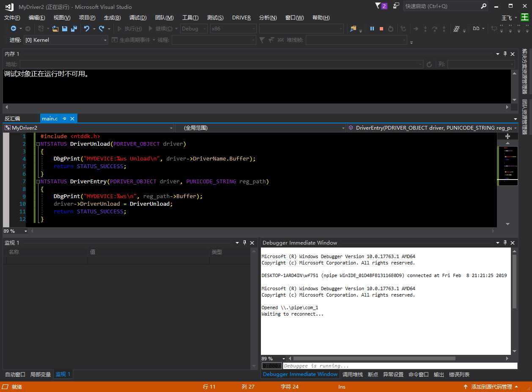Switch to the 输出 tab
Image resolution: width=532 pixels, height=392 pixels.
(x=439, y=374)
